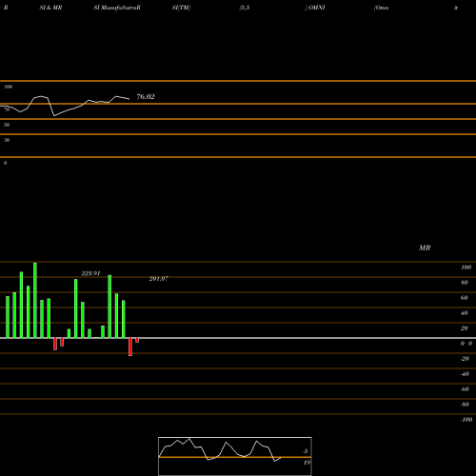Click the longest red bar below zero
The width and height of the screenshot is (476, 476).
pyautogui.click(x=130, y=347)
